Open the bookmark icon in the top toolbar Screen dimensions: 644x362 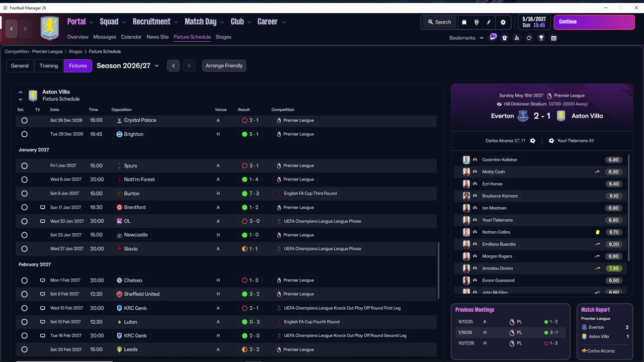(464, 22)
